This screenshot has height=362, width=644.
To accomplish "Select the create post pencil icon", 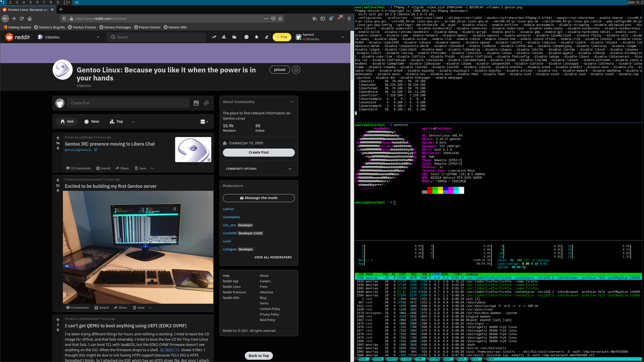I will pos(266,37).
